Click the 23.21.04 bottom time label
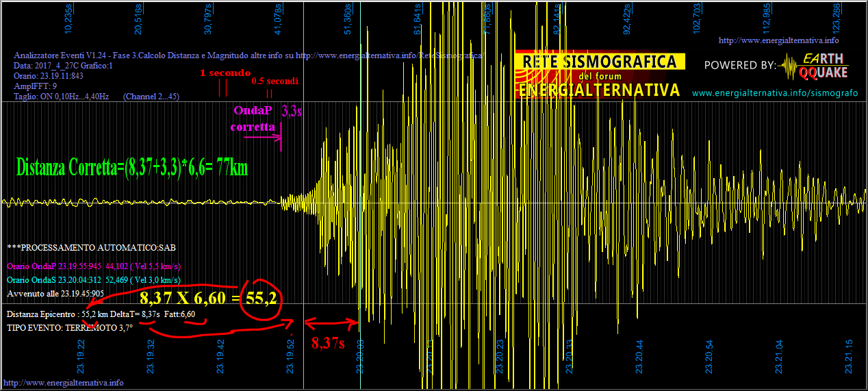This screenshot has width=868, height=391. point(780,355)
